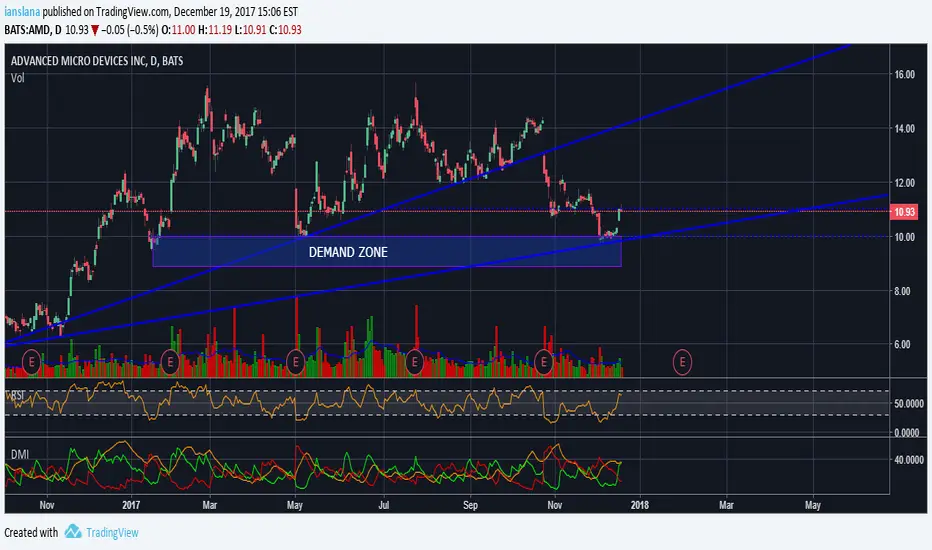The image size is (932, 550).
Task: Click the earnings marker near Nov 2016
Action: pos(32,362)
